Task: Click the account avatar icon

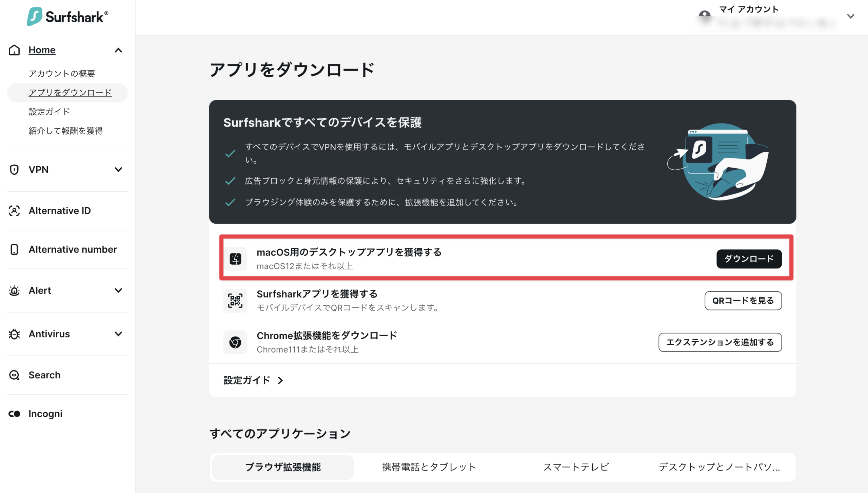Action: (705, 16)
